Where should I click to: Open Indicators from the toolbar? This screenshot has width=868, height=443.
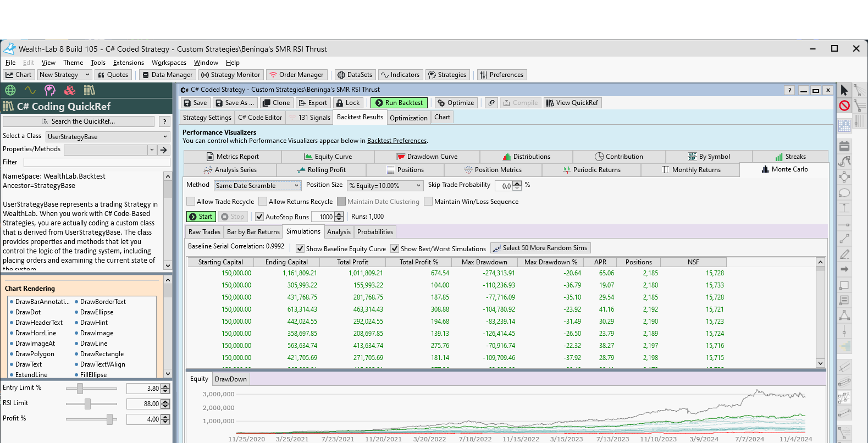(x=400, y=75)
